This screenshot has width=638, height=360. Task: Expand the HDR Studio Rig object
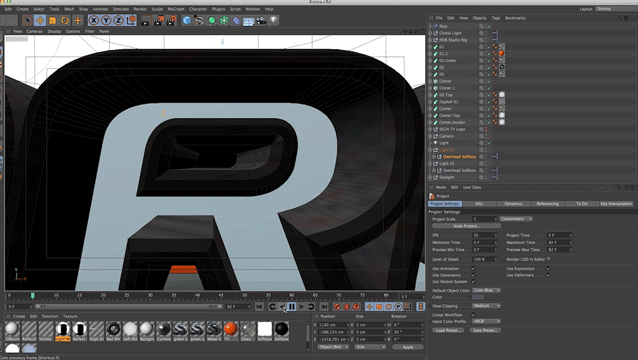pyautogui.click(x=430, y=40)
